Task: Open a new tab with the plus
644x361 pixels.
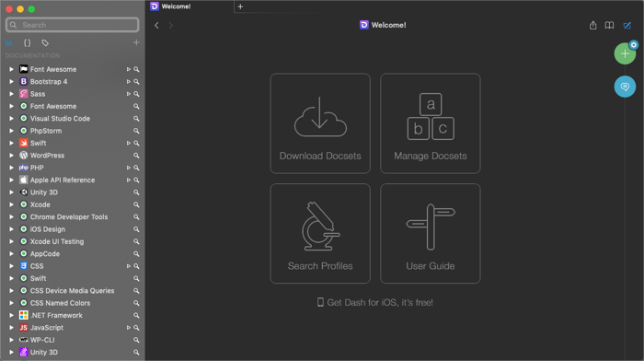Action: (240, 6)
